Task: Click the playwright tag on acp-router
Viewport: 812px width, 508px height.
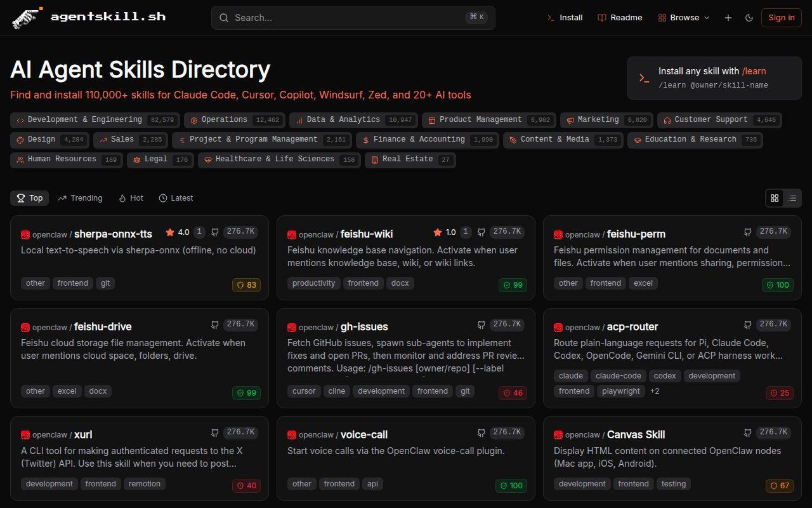Action: (621, 391)
